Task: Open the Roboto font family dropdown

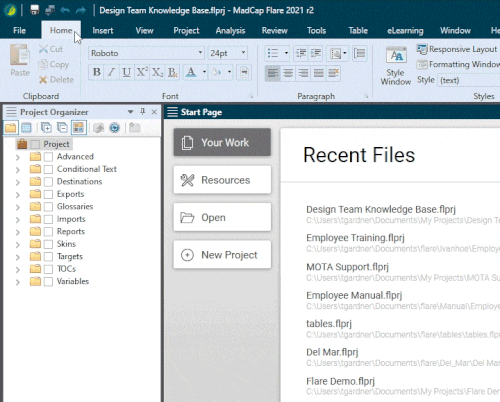Action: click(x=200, y=53)
